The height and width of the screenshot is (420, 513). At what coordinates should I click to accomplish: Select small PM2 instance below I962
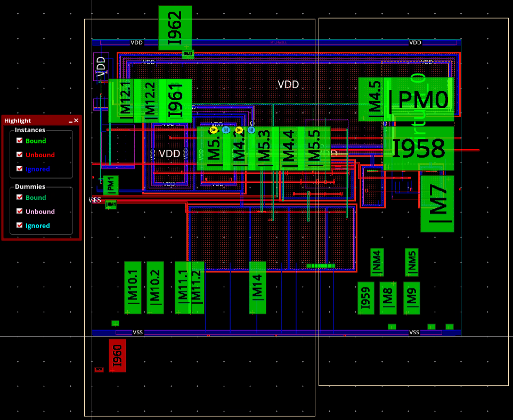pos(188,54)
